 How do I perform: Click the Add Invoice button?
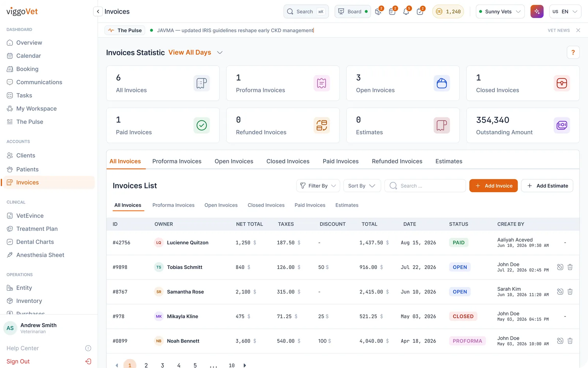[x=493, y=186]
